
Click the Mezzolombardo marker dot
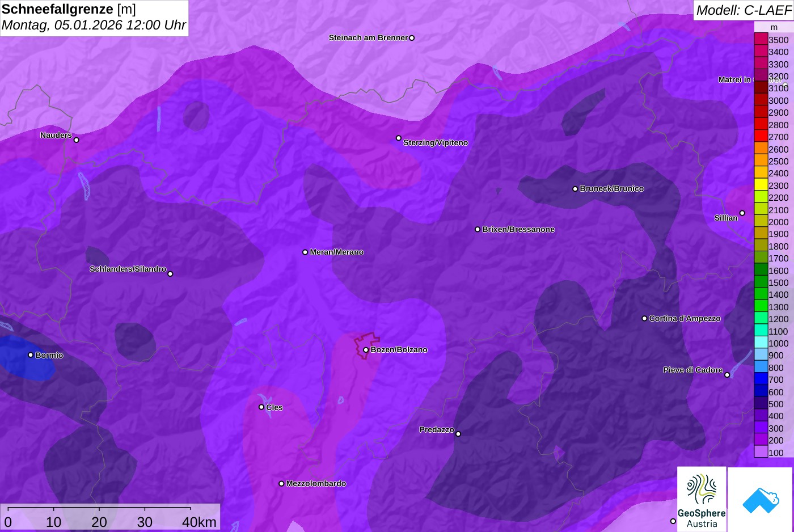(281, 484)
